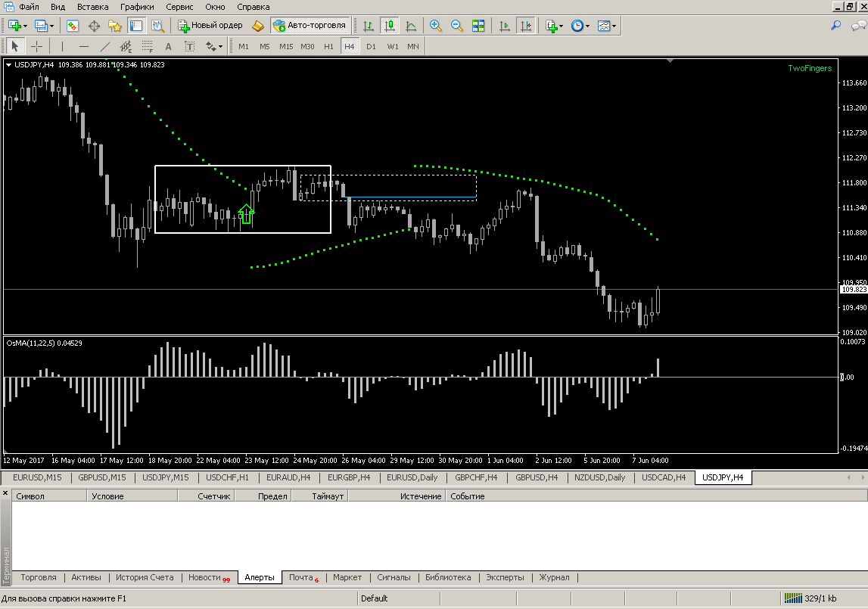Launch MetaEditor via the yellow book icon
This screenshot has height=609, width=868.
(258, 26)
